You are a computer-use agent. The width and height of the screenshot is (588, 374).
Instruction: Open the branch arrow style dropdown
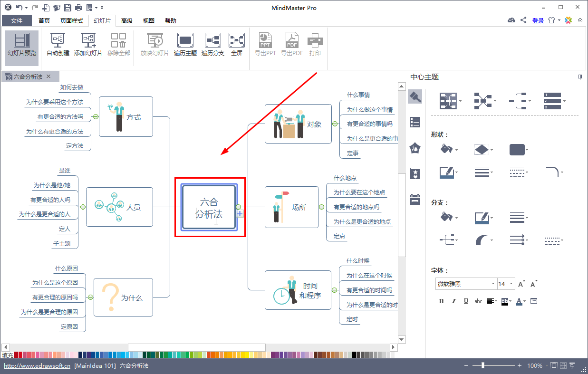[x=519, y=240]
